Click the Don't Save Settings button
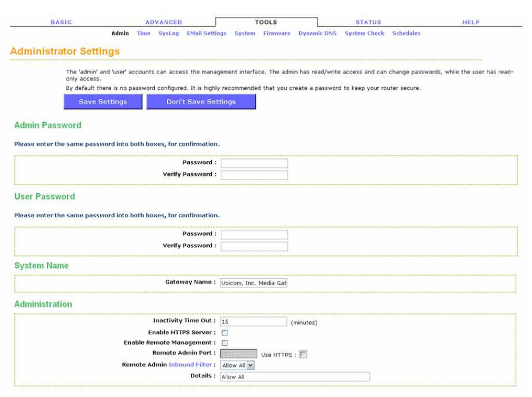 pos(201,102)
